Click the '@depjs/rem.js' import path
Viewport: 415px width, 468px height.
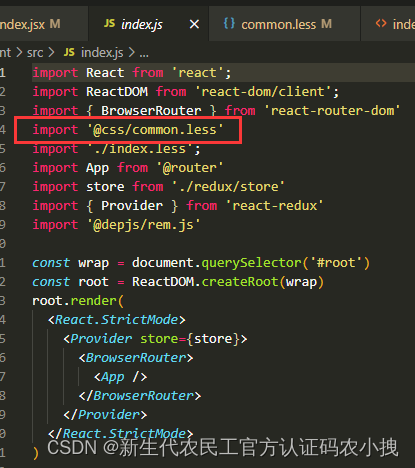pyautogui.click(x=144, y=225)
